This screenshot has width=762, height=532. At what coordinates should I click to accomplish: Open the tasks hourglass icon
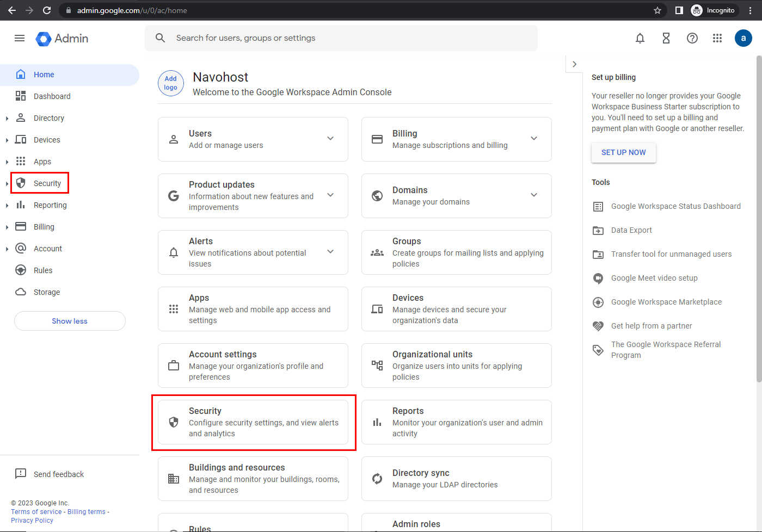pos(666,38)
